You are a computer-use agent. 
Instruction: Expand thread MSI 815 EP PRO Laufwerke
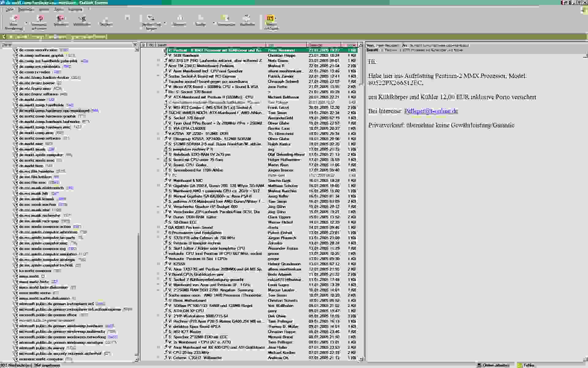point(158,61)
